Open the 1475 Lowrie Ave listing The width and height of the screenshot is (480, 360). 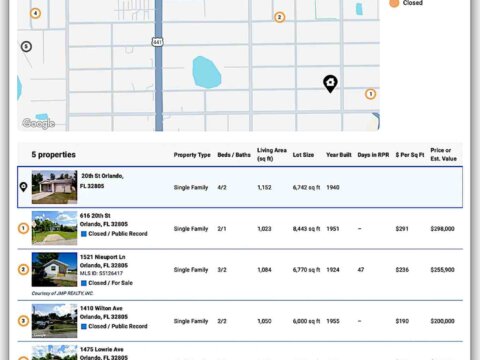click(x=102, y=349)
